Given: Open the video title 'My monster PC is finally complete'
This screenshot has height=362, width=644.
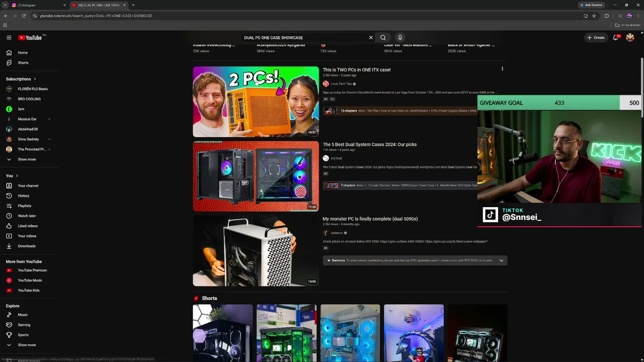Looking at the screenshot, I should pyautogui.click(x=370, y=219).
